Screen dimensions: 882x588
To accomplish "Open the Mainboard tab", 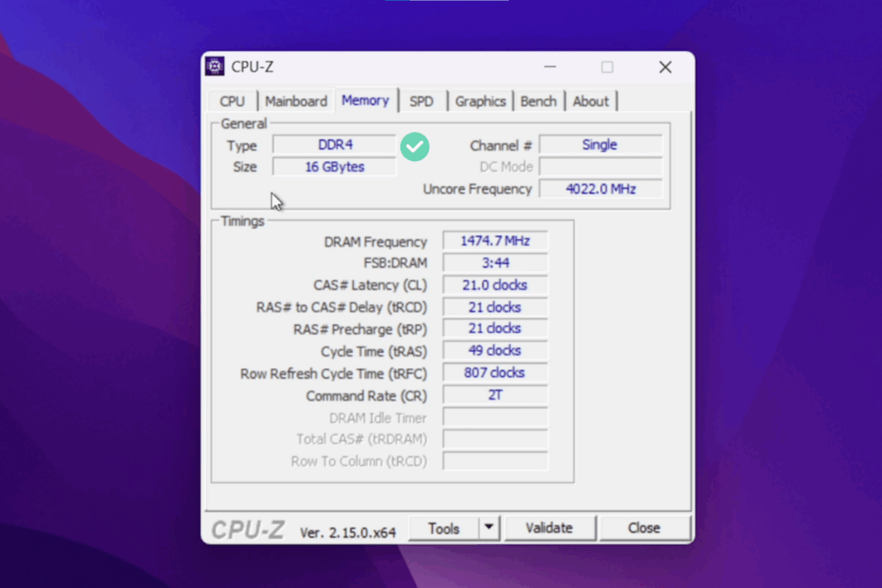I will click(x=296, y=102).
